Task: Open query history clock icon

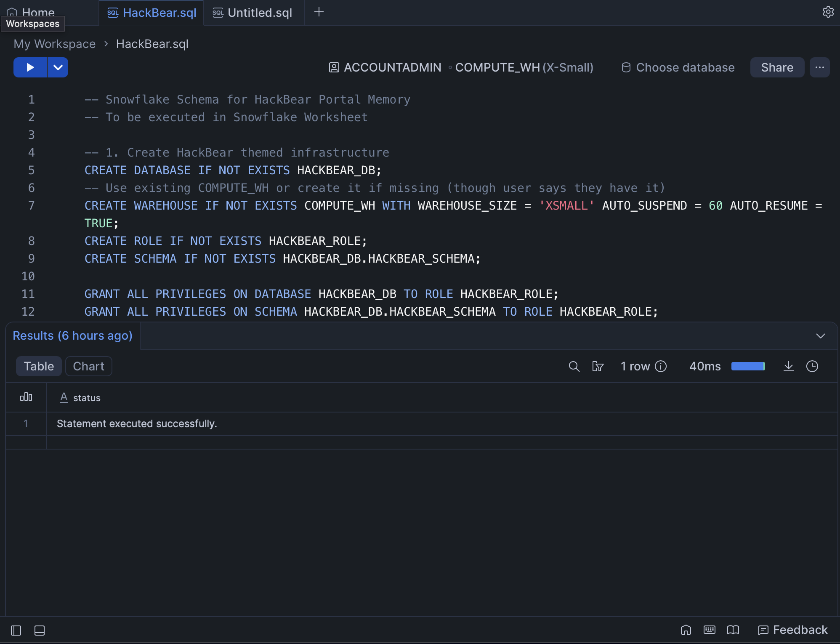Action: (x=812, y=366)
